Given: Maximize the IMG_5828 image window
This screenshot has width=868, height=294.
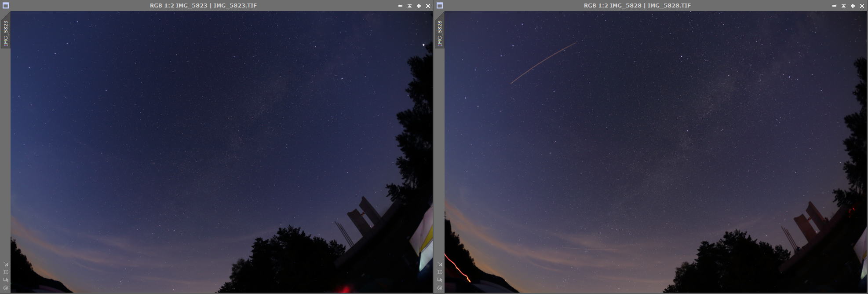Looking at the screenshot, I should click(x=853, y=6).
